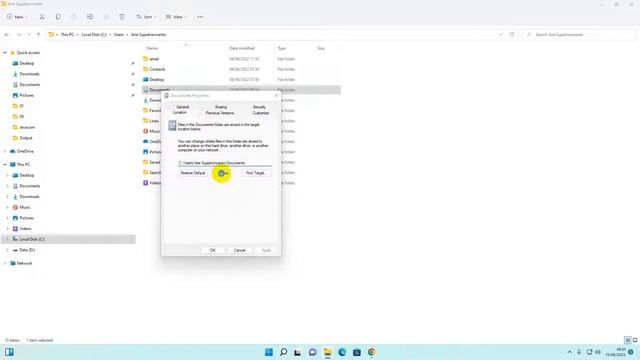Select Videos under This PC
The image size is (640, 360).
[x=25, y=229]
